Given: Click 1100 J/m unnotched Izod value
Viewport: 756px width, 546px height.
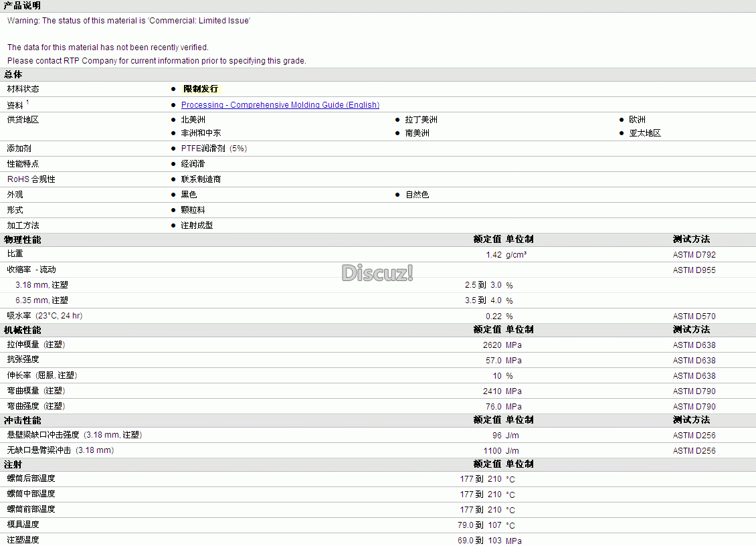Looking at the screenshot, I should 501,451.
